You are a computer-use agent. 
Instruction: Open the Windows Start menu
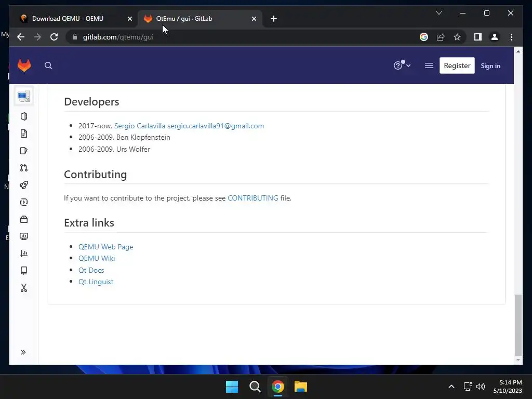(x=232, y=387)
